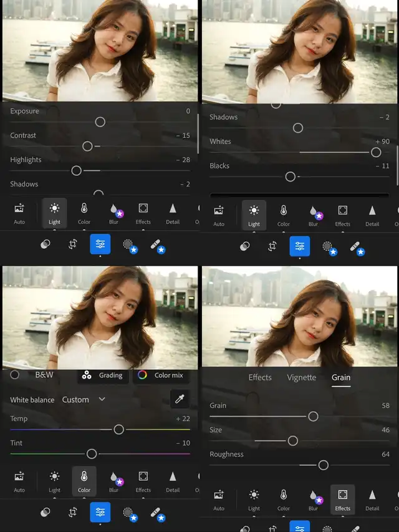Tap Light icon below the Grain settings panel
Viewport: 399px width, 532px height.
[x=254, y=498]
